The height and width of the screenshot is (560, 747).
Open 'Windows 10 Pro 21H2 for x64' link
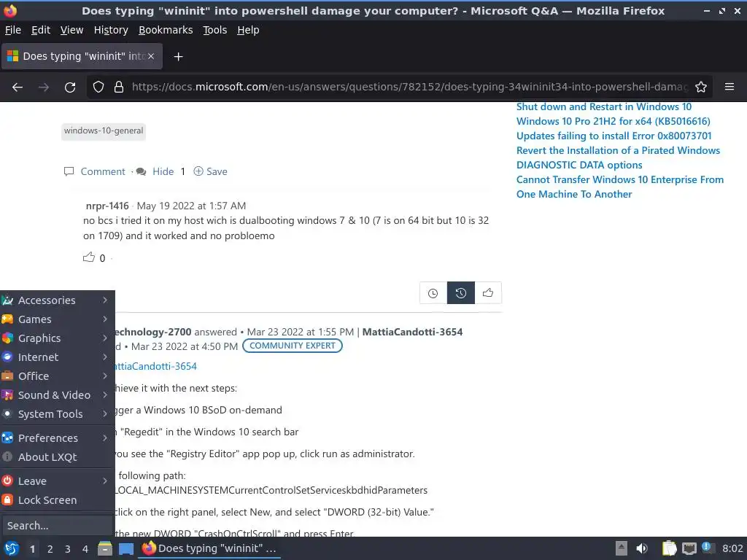613,122
